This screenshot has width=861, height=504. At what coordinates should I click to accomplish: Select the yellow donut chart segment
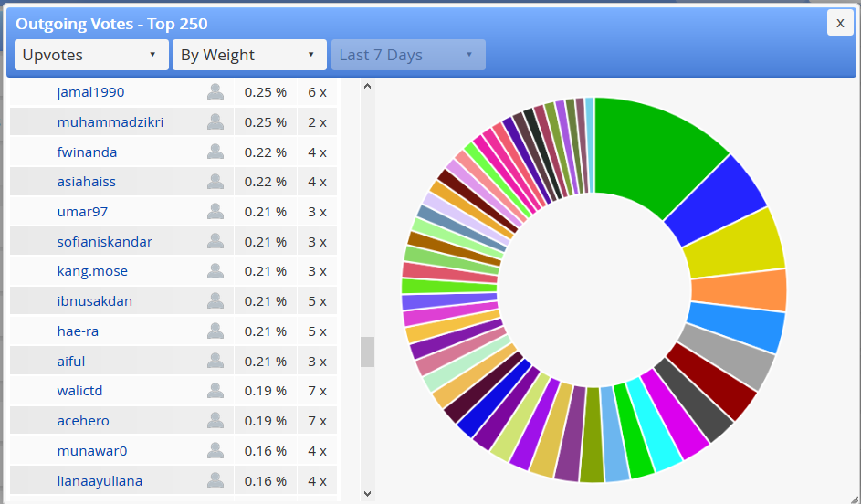coord(733,246)
